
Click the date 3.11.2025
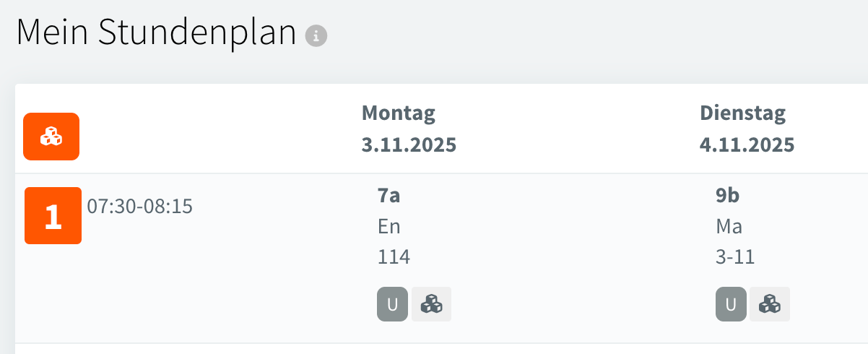coord(409,144)
